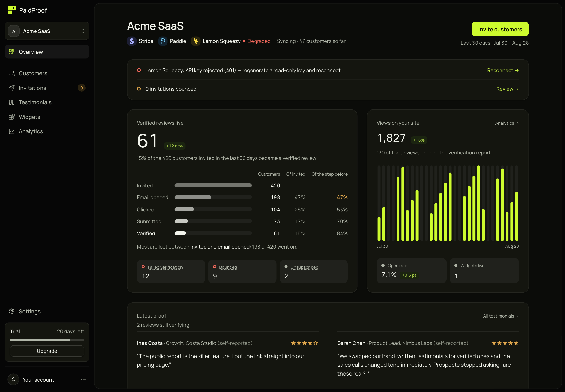Click Ines Costa's star rating

coord(304,343)
